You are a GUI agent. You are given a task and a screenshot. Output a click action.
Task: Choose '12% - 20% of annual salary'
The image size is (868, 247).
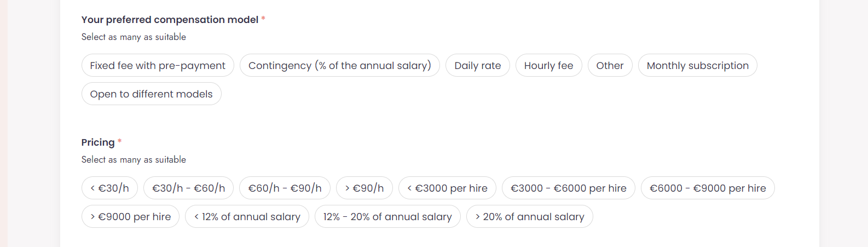coord(387,217)
